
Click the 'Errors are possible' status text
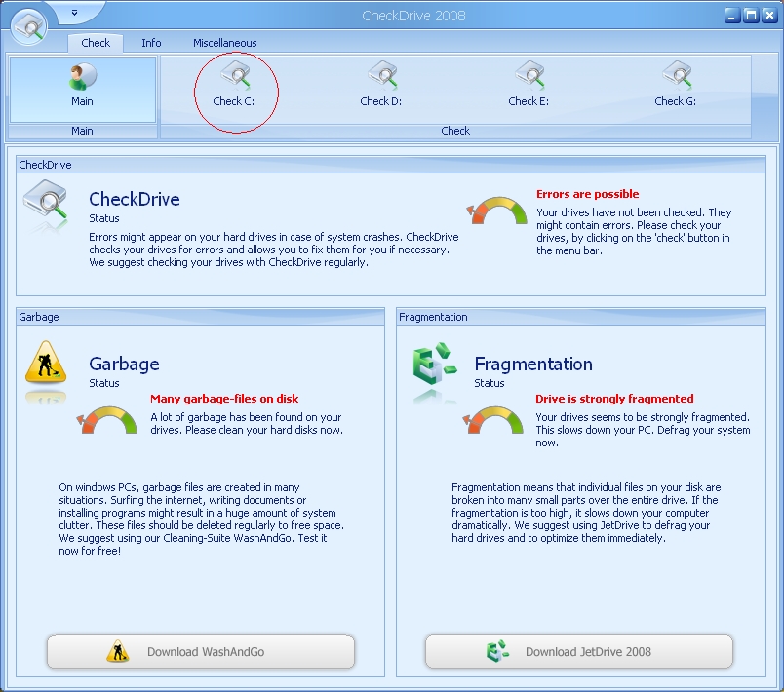coord(587,194)
